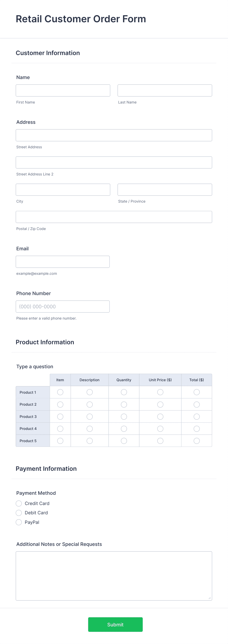Image resolution: width=228 pixels, height=644 pixels.
Task: Click the Postal / Zip Code field
Action: [114, 217]
